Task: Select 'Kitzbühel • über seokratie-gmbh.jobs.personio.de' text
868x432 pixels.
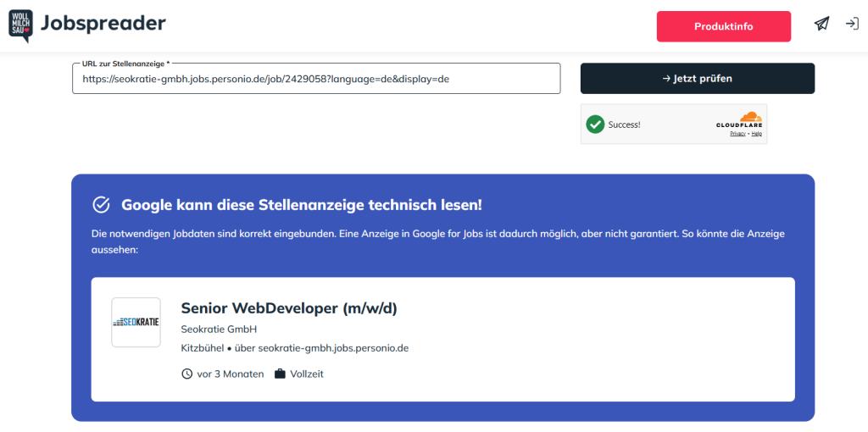Action: pos(294,348)
